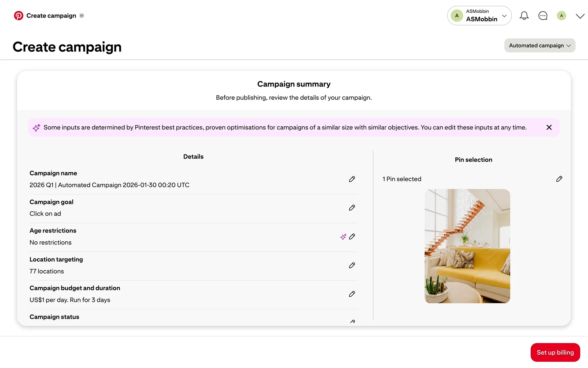The image size is (588, 368).
Task: Edit Campaign budget and duration
Action: coord(352,294)
